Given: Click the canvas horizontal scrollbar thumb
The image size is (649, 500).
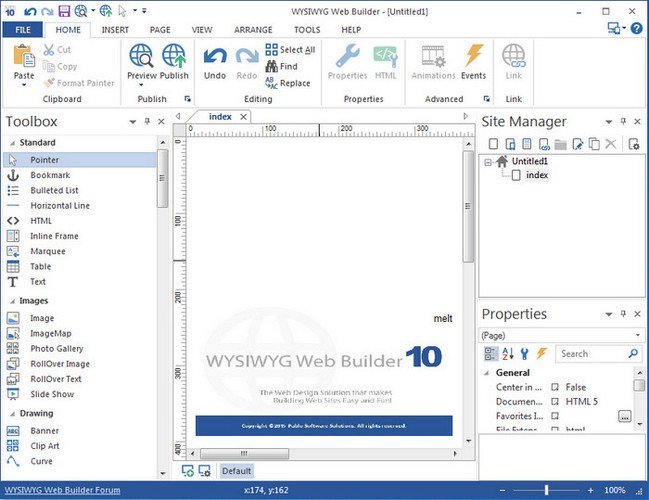Looking at the screenshot, I should (x=245, y=454).
